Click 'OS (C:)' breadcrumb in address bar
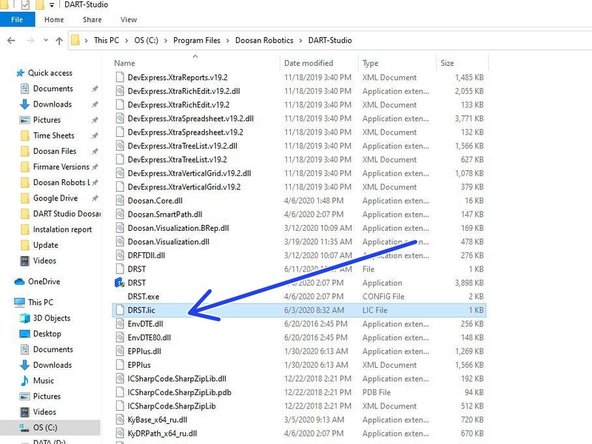Image resolution: width=592 pixels, height=444 pixels. (x=146, y=40)
